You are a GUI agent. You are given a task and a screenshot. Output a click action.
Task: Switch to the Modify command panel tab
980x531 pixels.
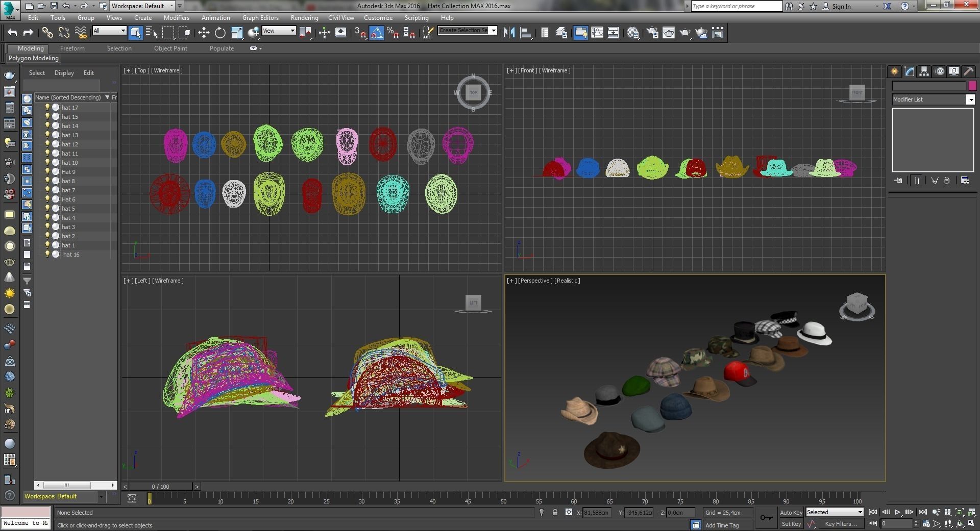coord(910,71)
